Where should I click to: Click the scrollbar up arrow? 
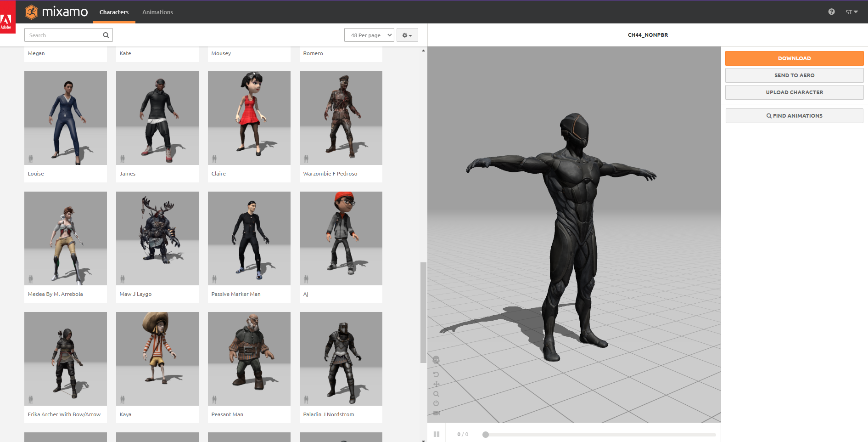pyautogui.click(x=423, y=50)
